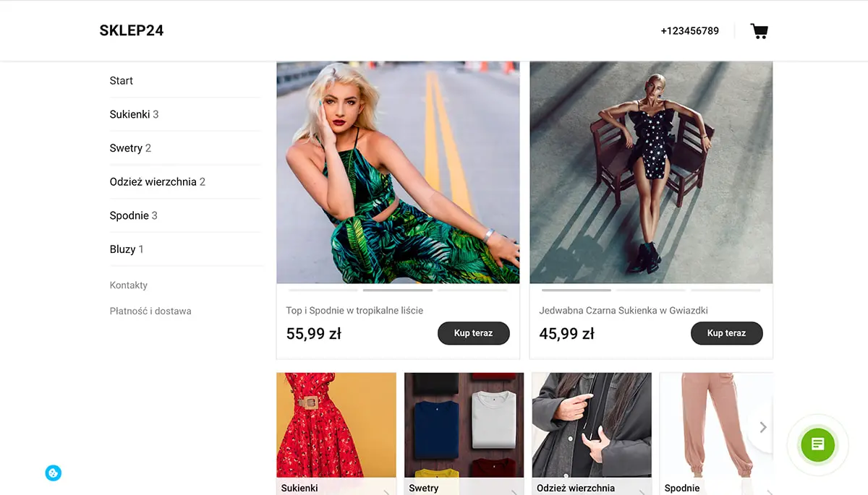Open the tropical top and trousers product photo
868x495 pixels.
coord(398,172)
